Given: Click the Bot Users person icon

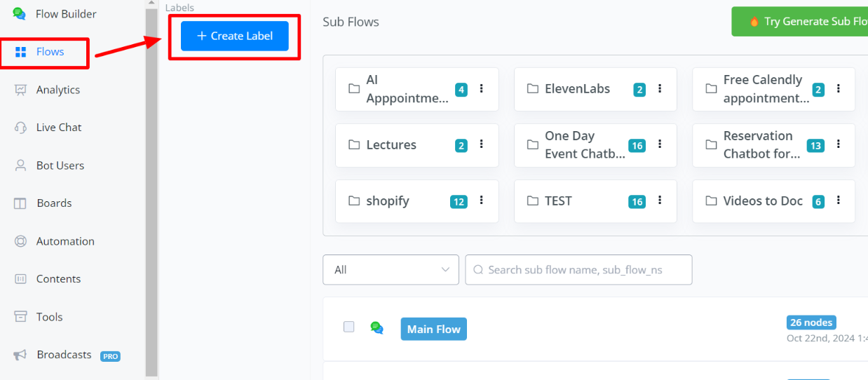Looking at the screenshot, I should click(x=21, y=165).
